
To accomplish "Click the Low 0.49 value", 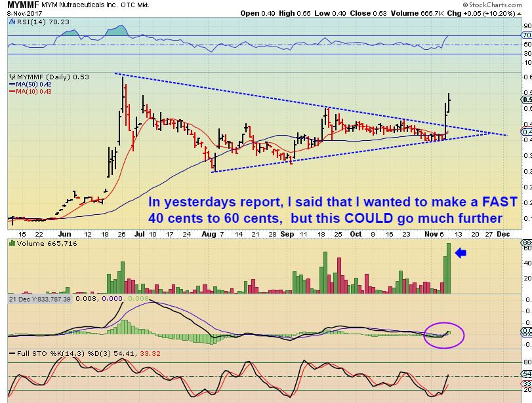I will (330, 14).
